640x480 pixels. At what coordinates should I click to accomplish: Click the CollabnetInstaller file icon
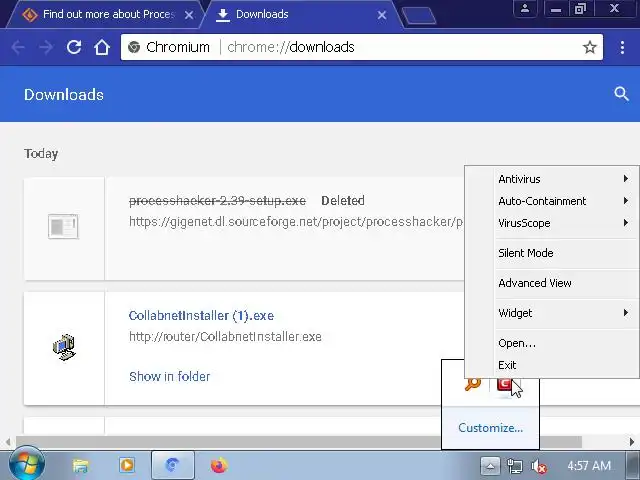click(64, 347)
